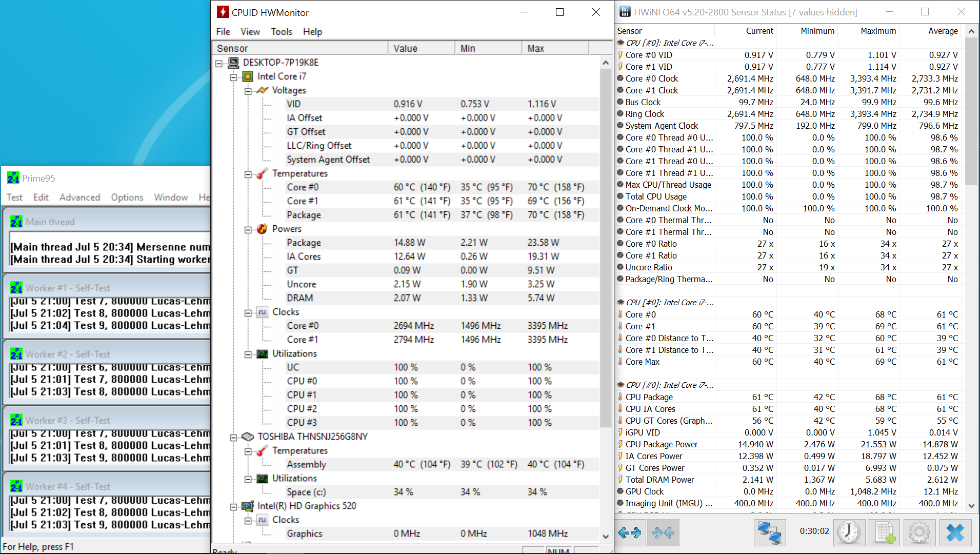Collapse DESKTOP-7P19K8E root node

click(219, 63)
